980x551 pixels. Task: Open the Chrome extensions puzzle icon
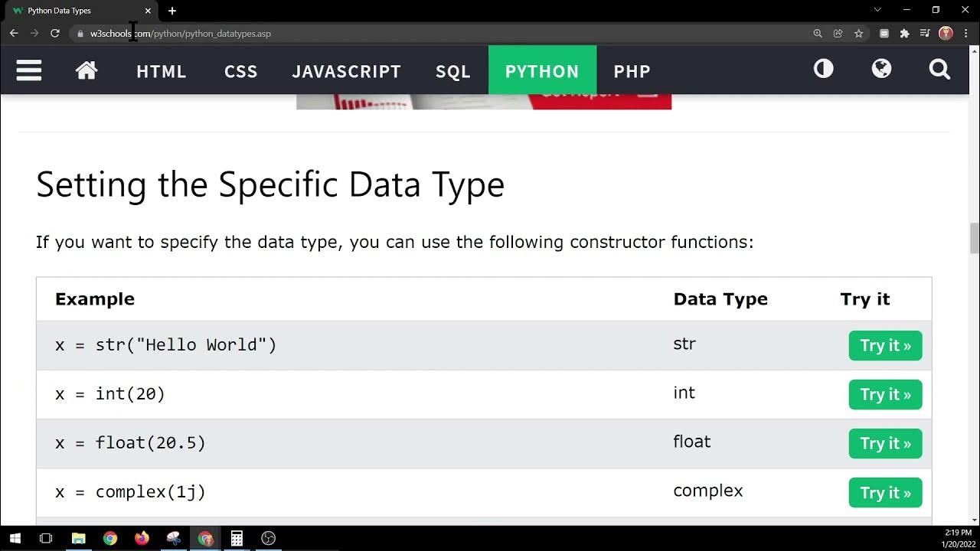pos(904,34)
